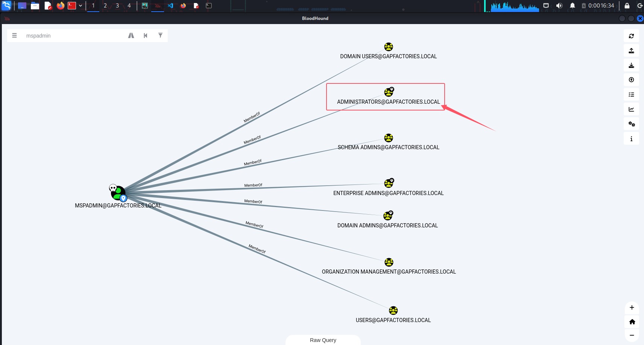Select the DOMAIN USERS group node icon

pos(389,47)
